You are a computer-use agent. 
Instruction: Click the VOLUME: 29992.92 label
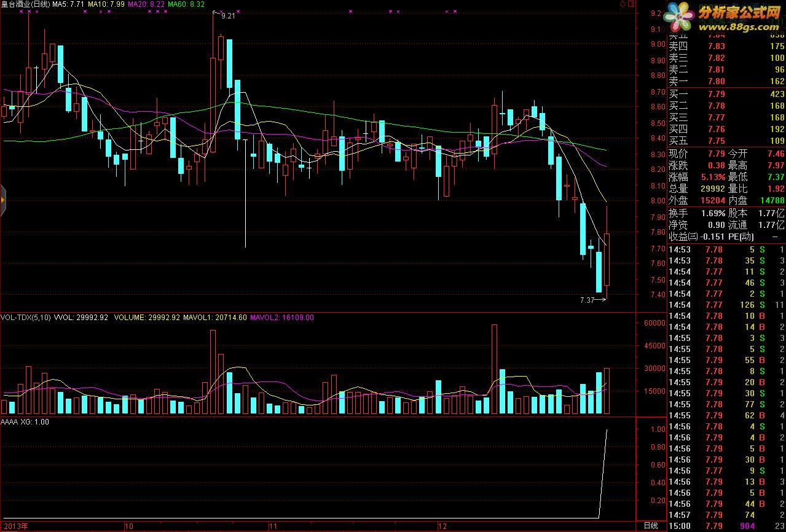coord(147,318)
